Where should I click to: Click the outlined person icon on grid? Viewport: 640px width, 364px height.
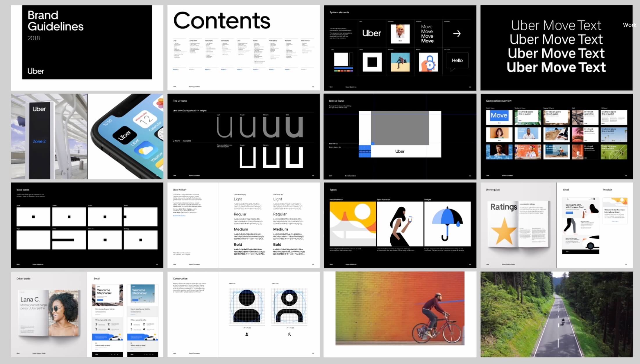click(x=289, y=306)
